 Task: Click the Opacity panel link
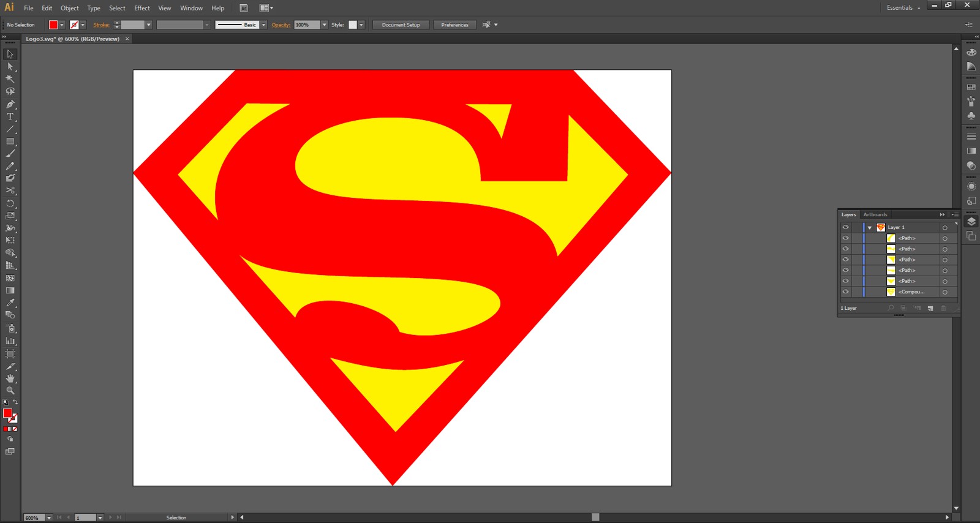click(x=281, y=25)
